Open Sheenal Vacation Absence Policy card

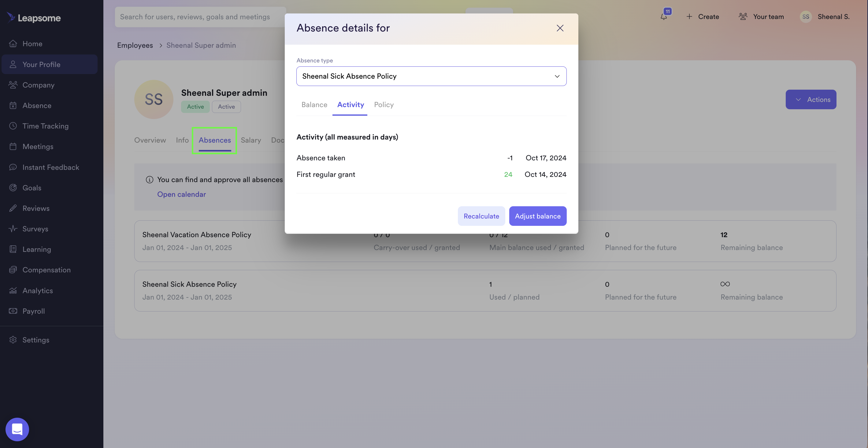[x=485, y=241]
